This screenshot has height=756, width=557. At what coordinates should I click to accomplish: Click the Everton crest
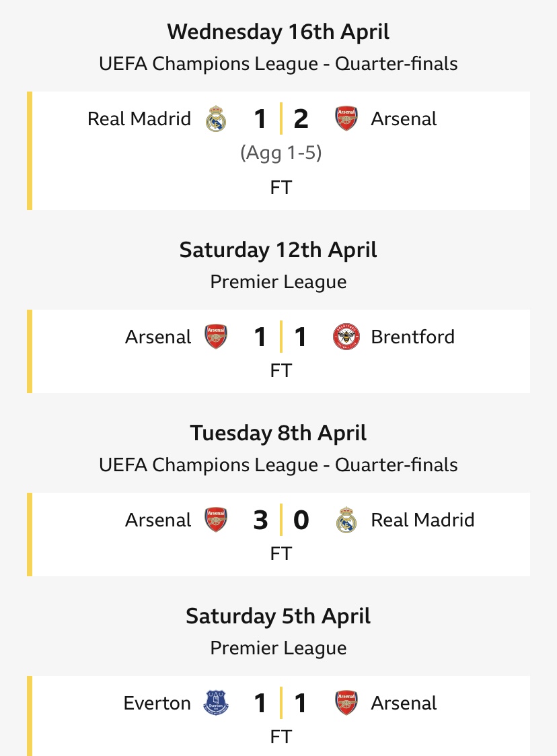216,703
